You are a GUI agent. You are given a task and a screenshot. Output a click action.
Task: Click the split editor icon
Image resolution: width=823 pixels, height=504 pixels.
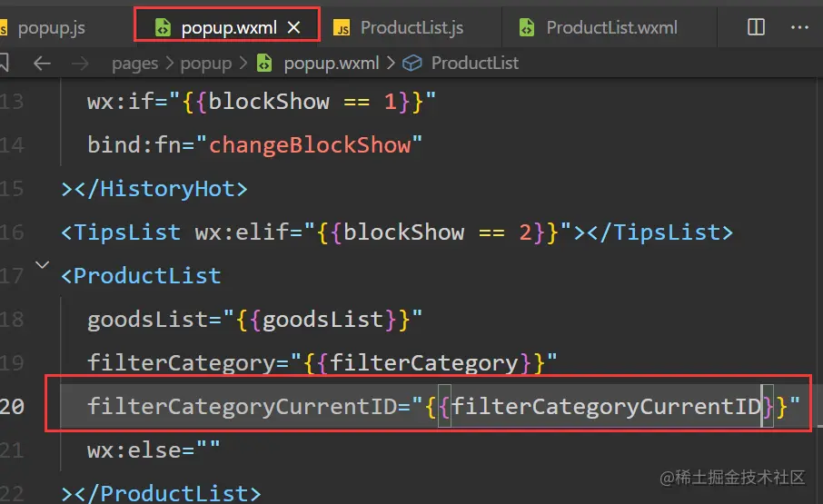[x=756, y=26]
